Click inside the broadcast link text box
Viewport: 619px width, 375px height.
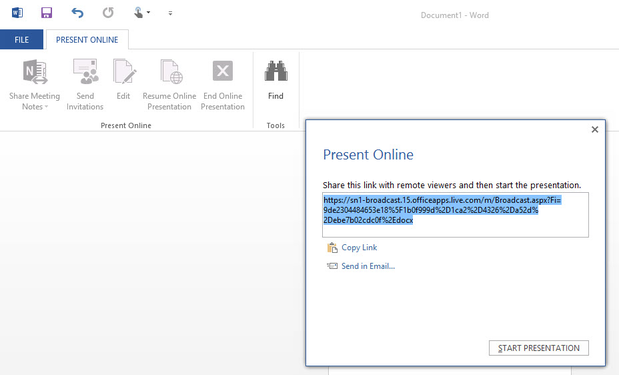(455, 215)
